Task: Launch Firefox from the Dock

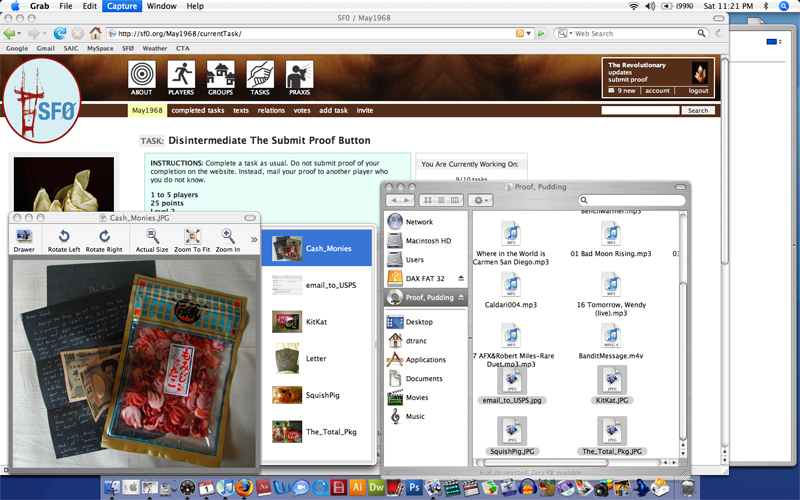Action: 244,487
